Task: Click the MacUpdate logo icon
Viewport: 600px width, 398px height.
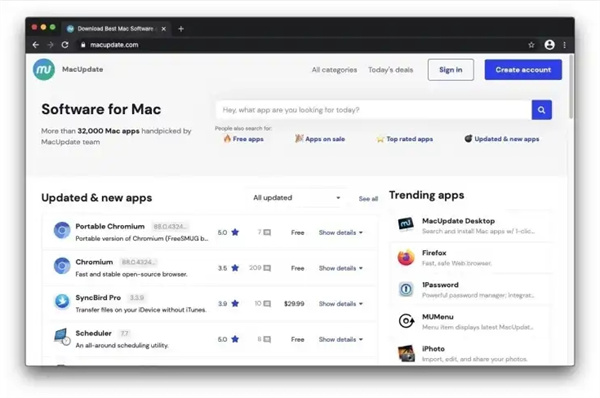Action: pyautogui.click(x=44, y=70)
